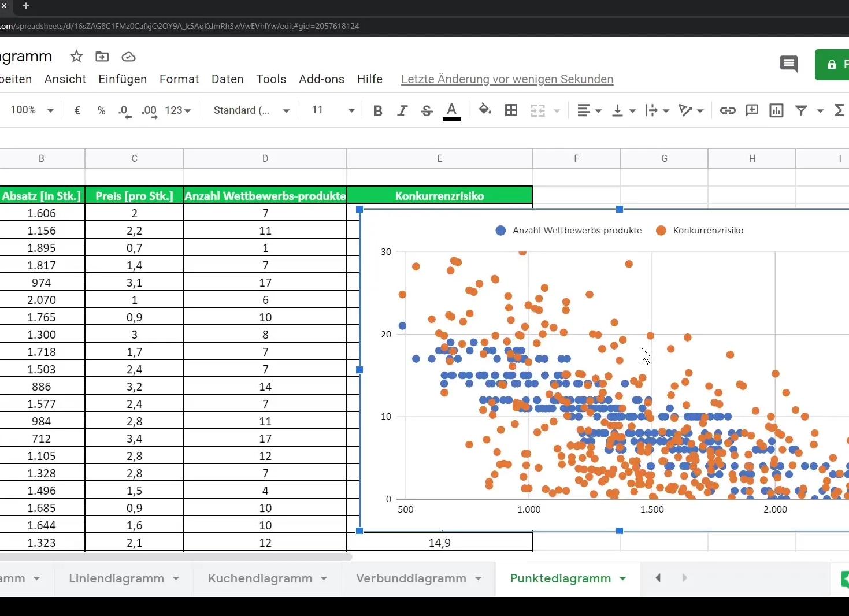Create a filter with funnel icon
The height and width of the screenshot is (616, 849).
[801, 110]
